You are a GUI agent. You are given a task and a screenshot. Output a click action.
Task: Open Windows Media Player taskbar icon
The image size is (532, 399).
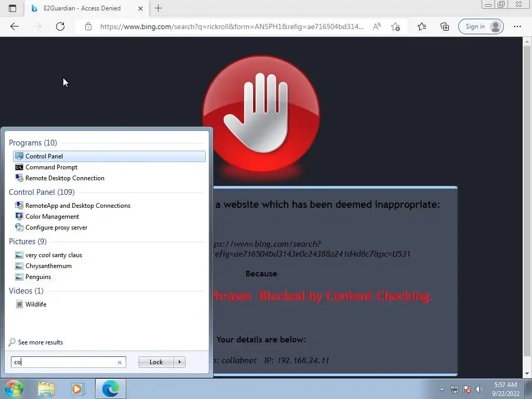78,389
